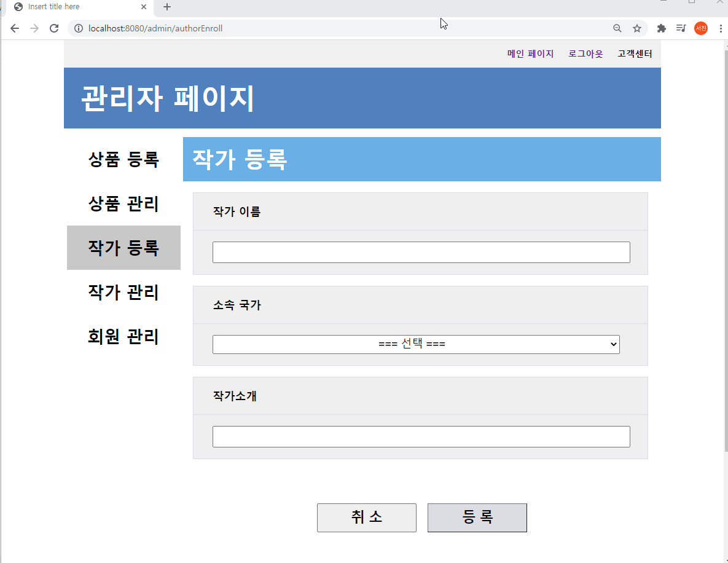The height and width of the screenshot is (563, 728).
Task: Select 작가 등록 in the side menu
Action: pyautogui.click(x=123, y=248)
